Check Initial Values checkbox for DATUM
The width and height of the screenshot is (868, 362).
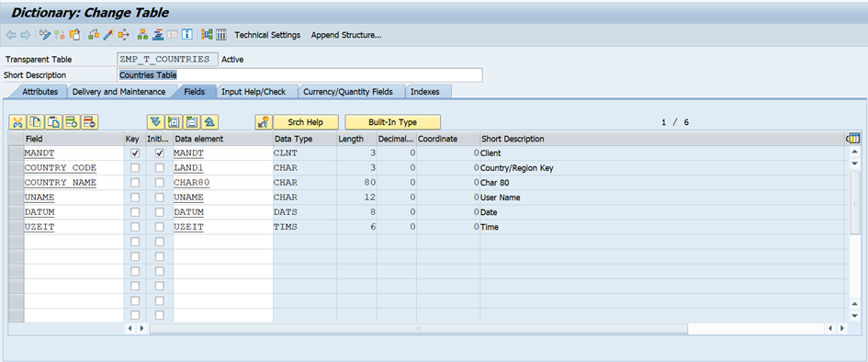point(160,212)
